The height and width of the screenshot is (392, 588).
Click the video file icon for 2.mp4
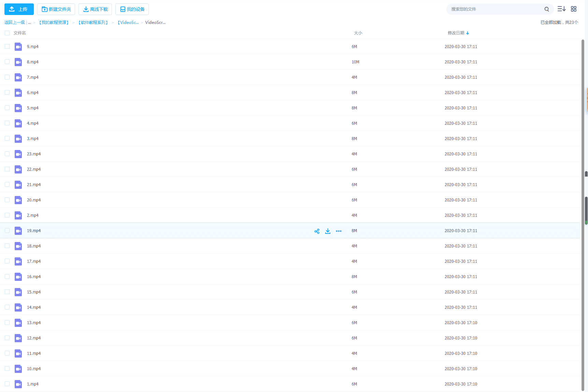coord(18,215)
